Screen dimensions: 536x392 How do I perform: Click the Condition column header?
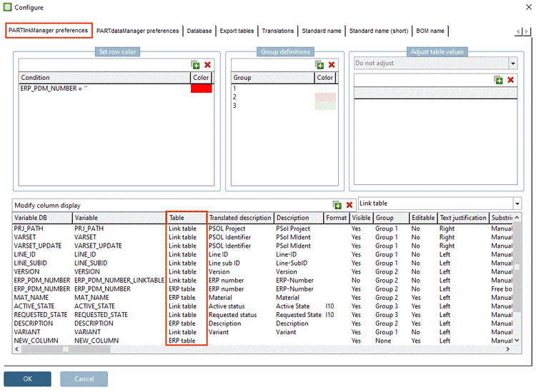coord(104,78)
